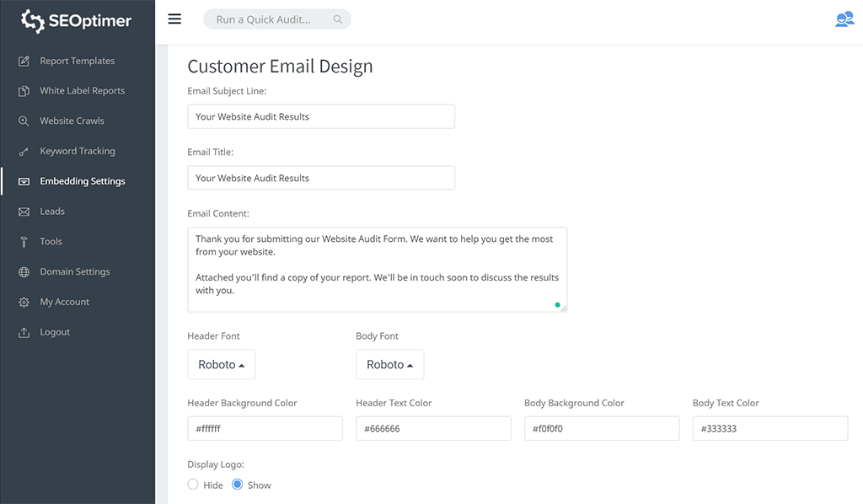Click inside the Email Subject Line field
The width and height of the screenshot is (863, 504).
coord(320,116)
